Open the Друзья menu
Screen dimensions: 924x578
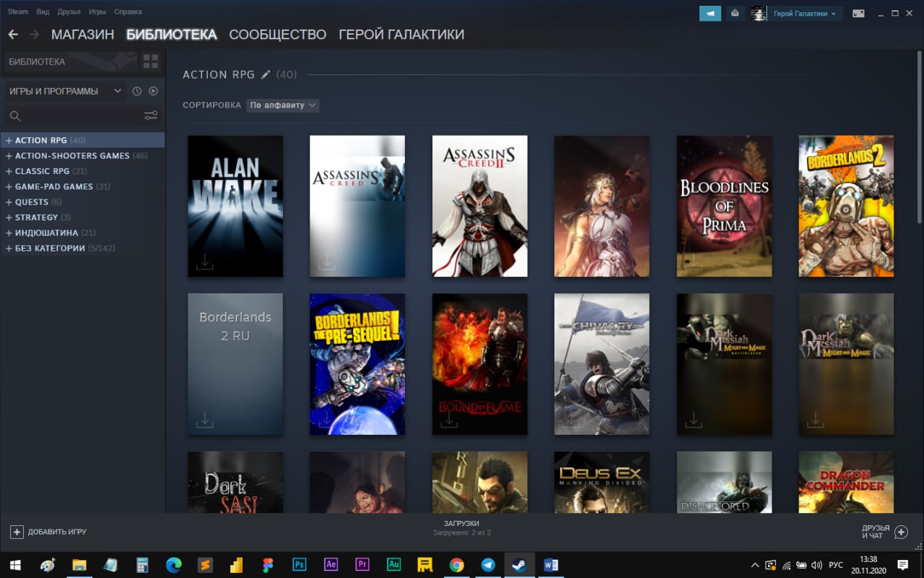pyautogui.click(x=69, y=12)
